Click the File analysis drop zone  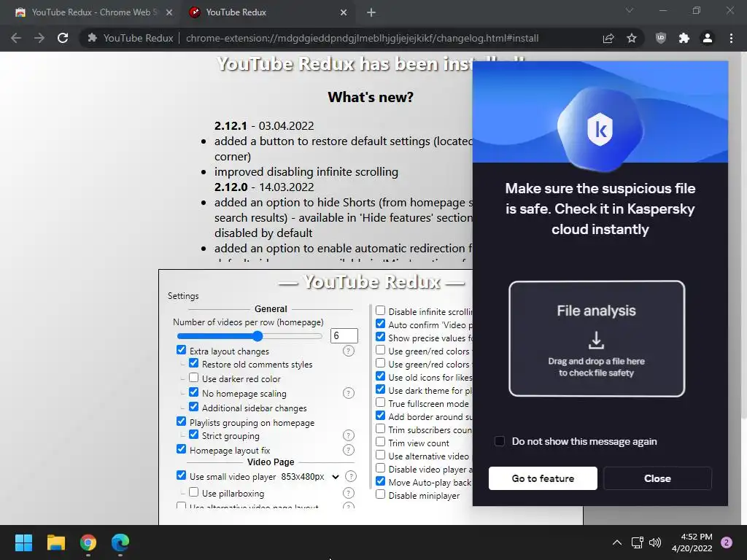click(597, 338)
